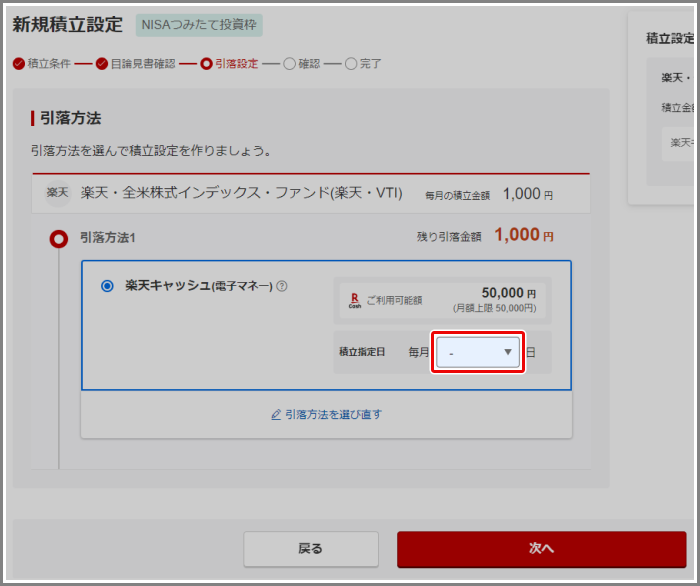Click the 積立指定日 label
Screen dimensions: 700x586
click(362, 352)
